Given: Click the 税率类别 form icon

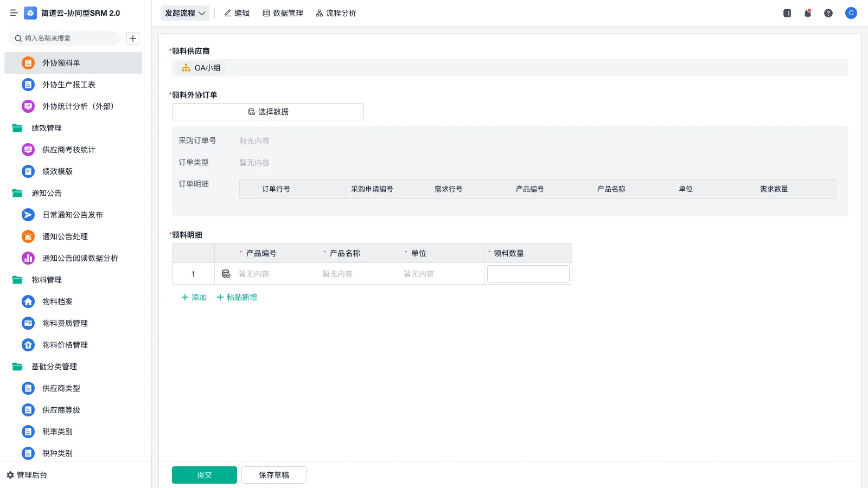Looking at the screenshot, I should (28, 432).
